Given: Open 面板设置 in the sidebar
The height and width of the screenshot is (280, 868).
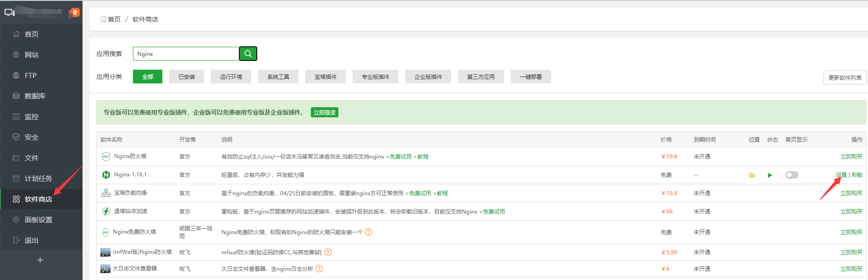Looking at the screenshot, I should click(x=41, y=220).
